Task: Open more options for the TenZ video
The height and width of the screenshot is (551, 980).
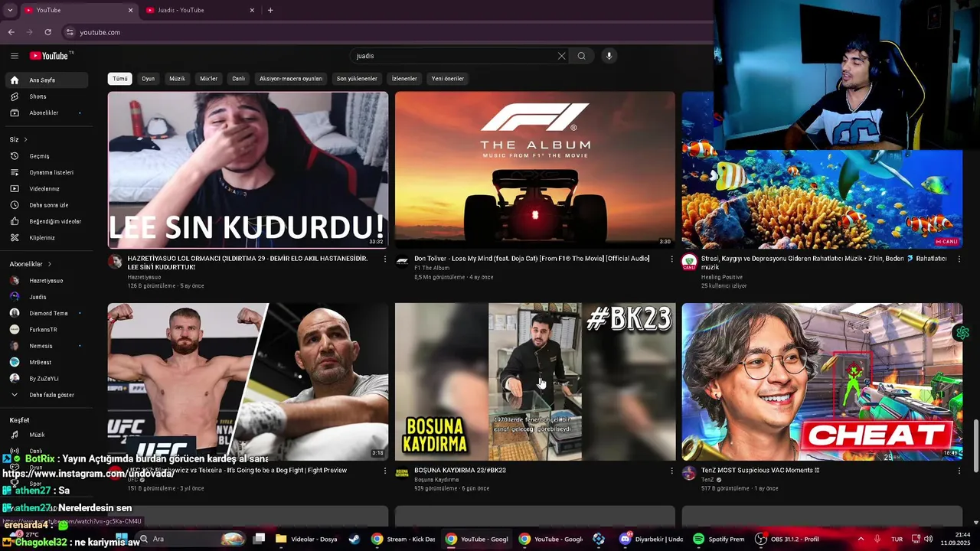Action: coord(959,471)
